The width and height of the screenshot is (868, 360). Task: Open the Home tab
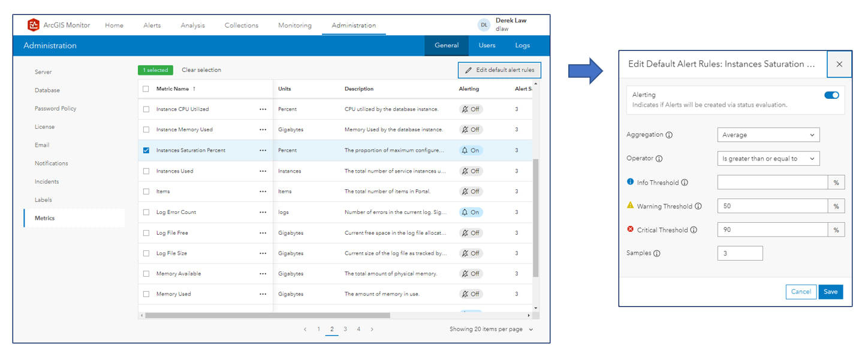(114, 26)
